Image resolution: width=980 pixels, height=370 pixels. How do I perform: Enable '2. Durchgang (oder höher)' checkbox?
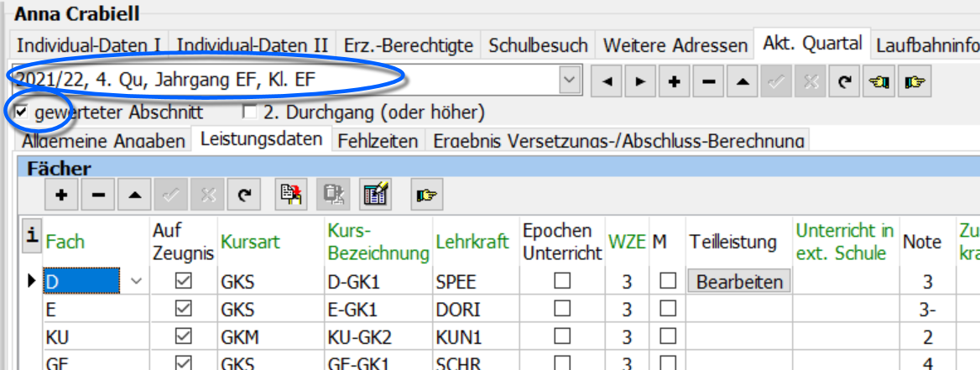click(250, 112)
